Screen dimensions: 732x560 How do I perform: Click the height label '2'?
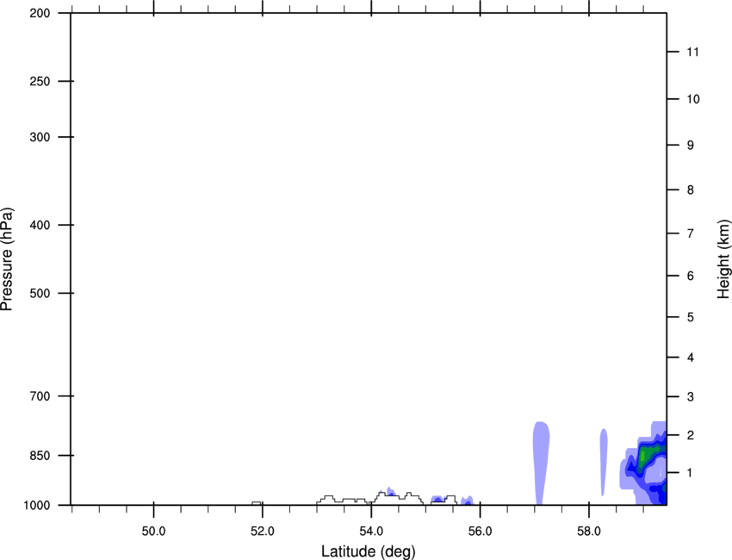[691, 435]
